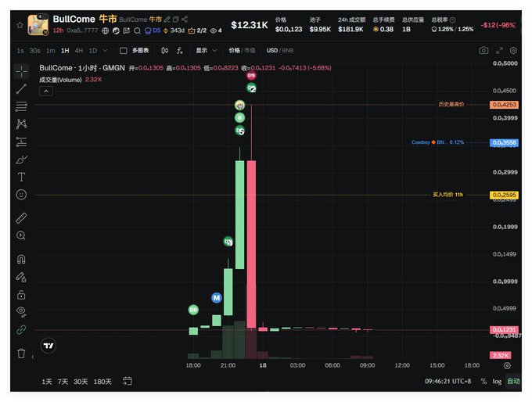Open the BullCome token avatar image
532x402 pixels.
pos(38,25)
